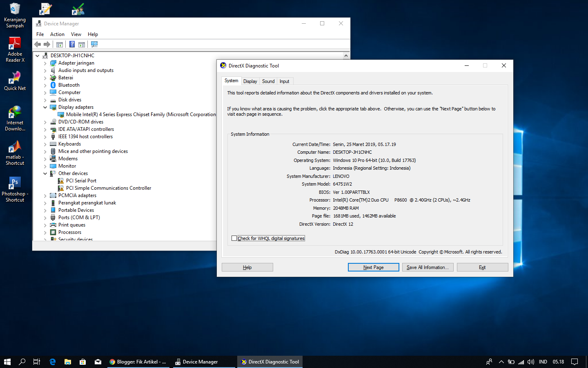Enable Check for WHQL digital signatures

(234, 238)
